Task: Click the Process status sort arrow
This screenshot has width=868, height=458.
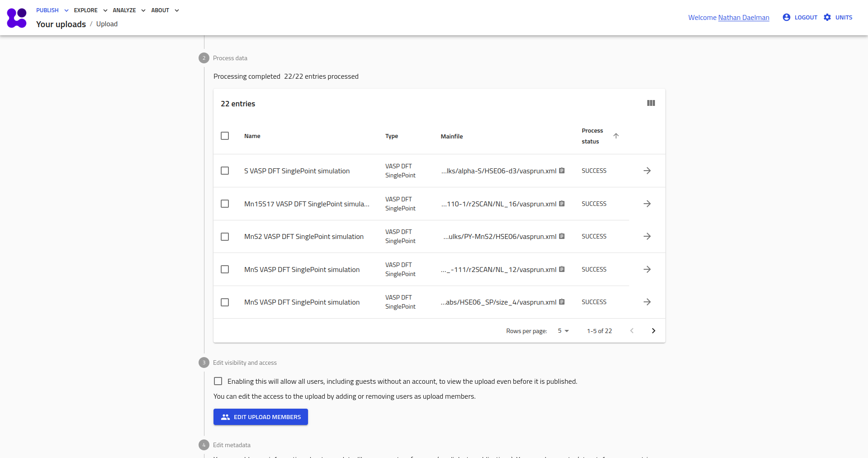Action: (x=616, y=136)
